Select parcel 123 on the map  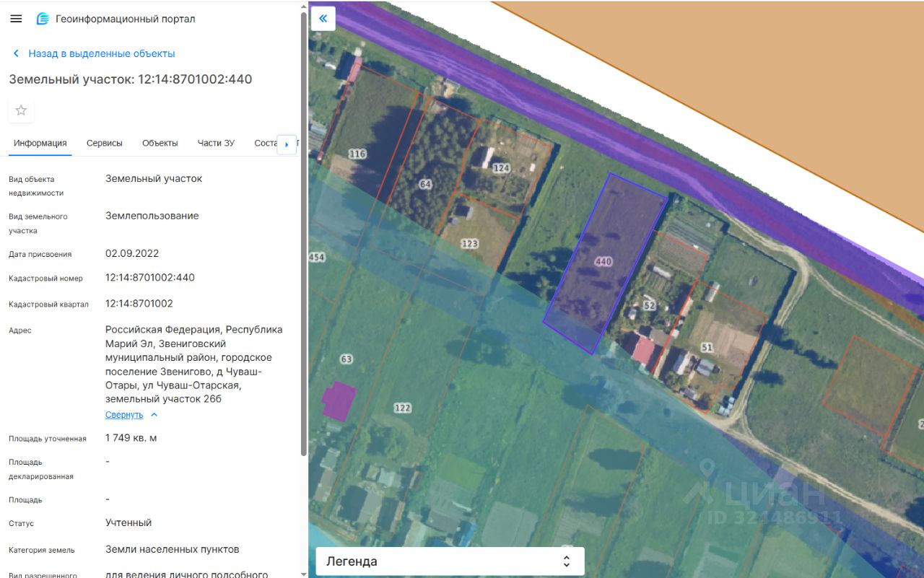470,243
